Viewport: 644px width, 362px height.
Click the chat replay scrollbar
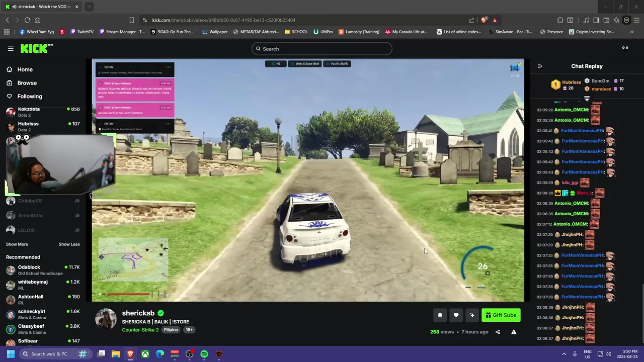coord(642,314)
